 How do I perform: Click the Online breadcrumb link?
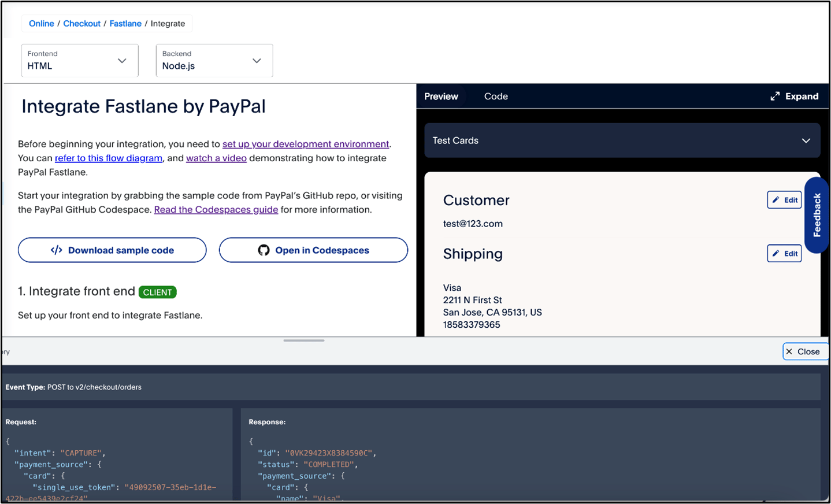click(42, 24)
